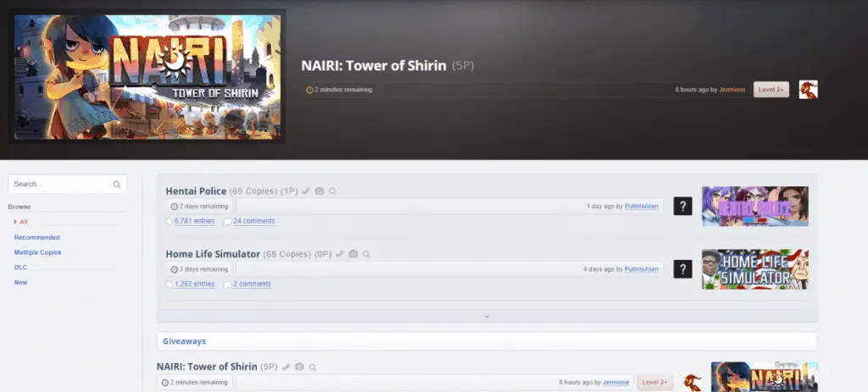Open New in the Browse sidebar

click(20, 282)
